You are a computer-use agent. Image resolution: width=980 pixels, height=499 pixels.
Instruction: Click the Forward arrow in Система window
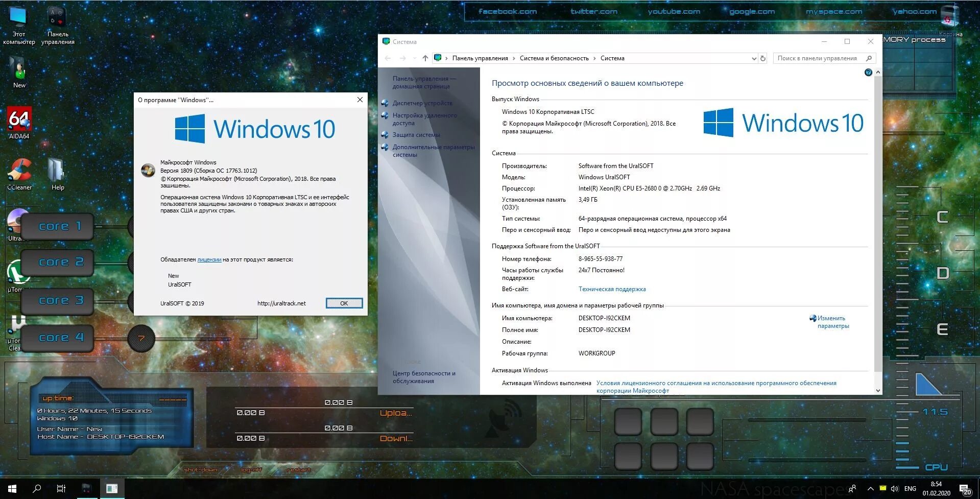(x=402, y=58)
